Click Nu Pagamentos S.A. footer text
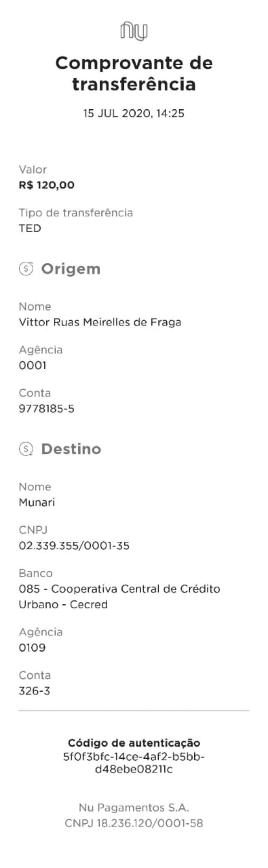 coord(134,807)
